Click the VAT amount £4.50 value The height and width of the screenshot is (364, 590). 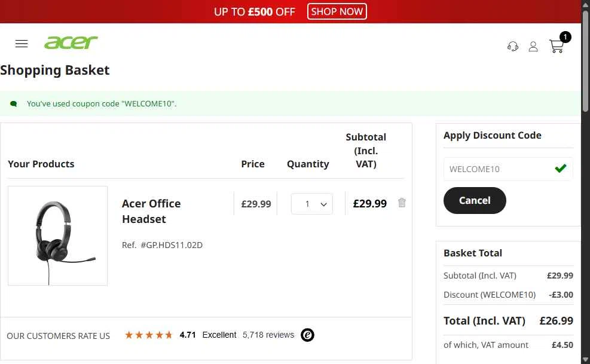point(562,345)
